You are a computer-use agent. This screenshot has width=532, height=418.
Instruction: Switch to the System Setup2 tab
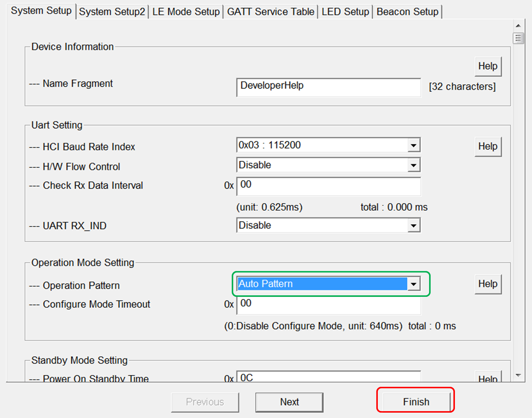(112, 12)
